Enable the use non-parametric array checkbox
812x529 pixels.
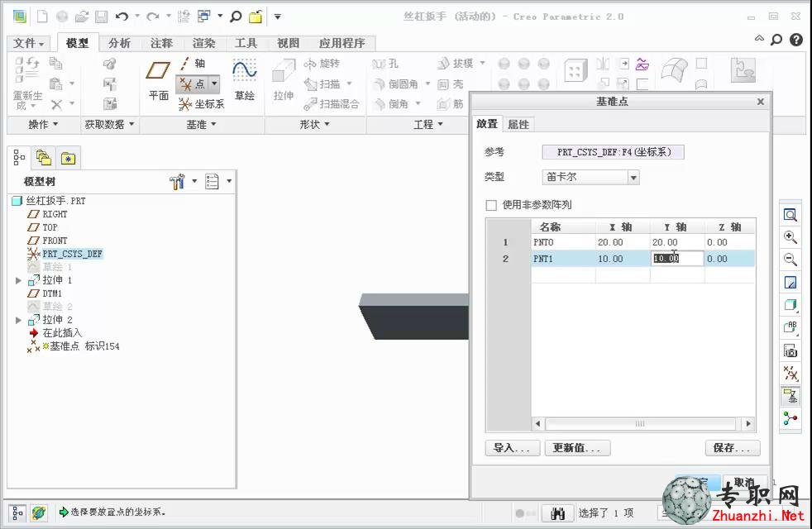coord(491,205)
